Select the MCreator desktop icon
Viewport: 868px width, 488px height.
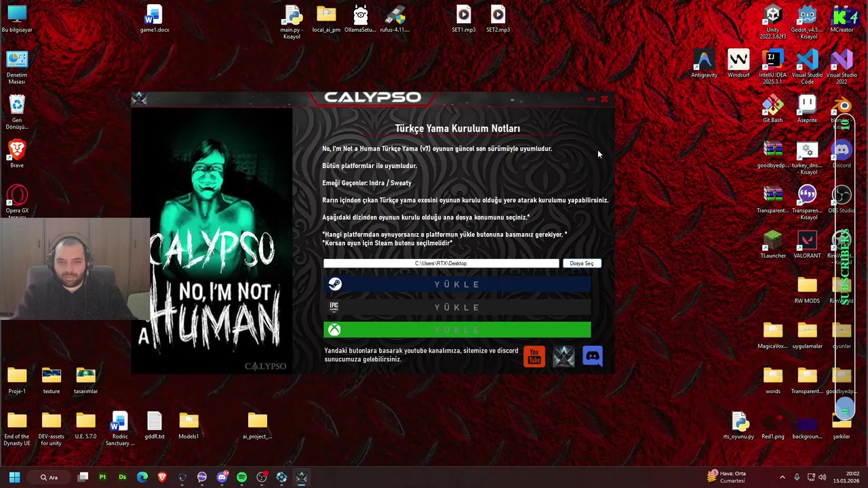[842, 20]
